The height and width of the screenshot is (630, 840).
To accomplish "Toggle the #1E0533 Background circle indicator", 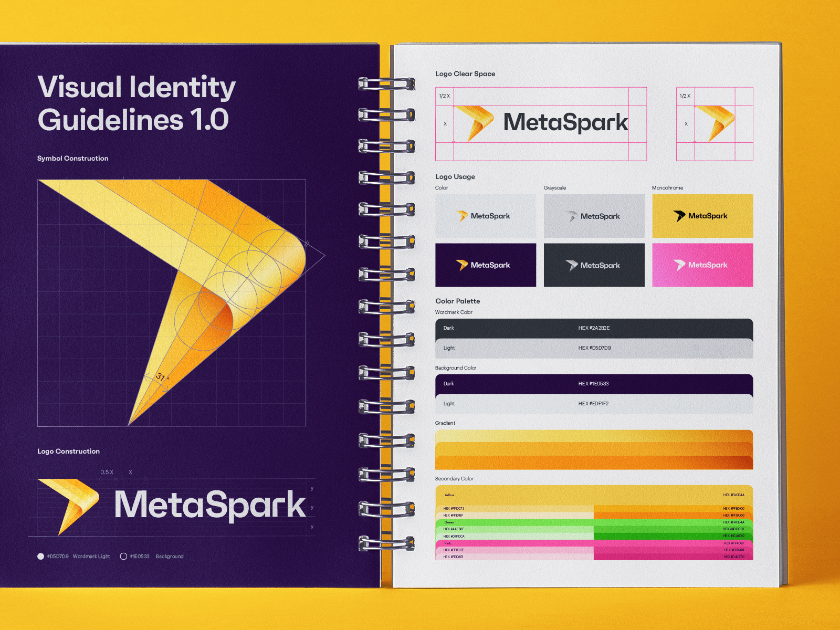I will coord(124,556).
